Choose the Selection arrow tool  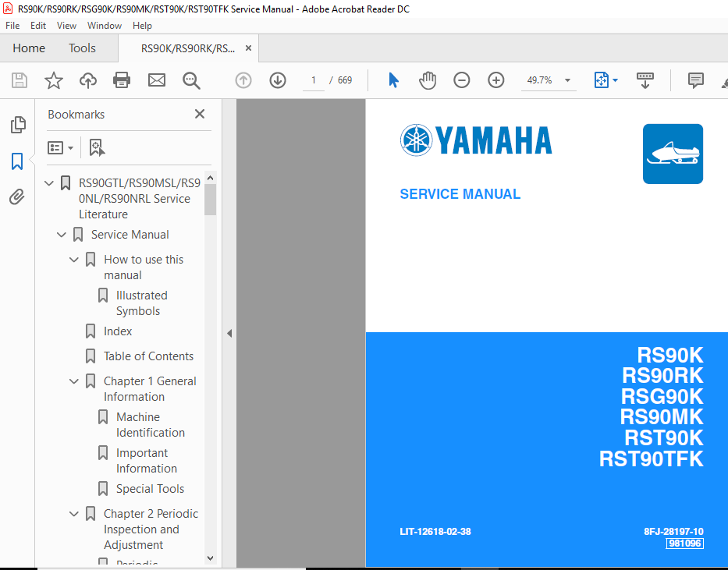(393, 80)
